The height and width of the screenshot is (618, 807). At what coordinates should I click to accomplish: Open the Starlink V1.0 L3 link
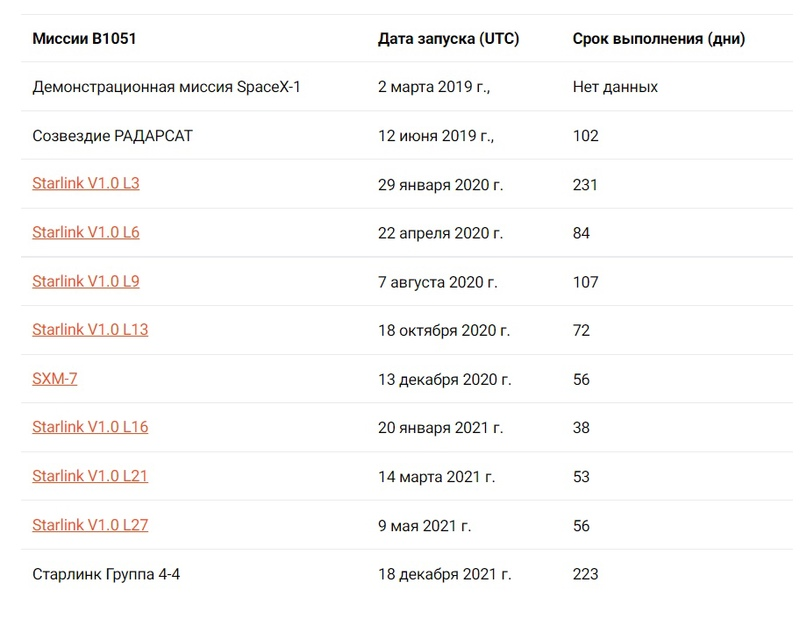[x=85, y=184]
